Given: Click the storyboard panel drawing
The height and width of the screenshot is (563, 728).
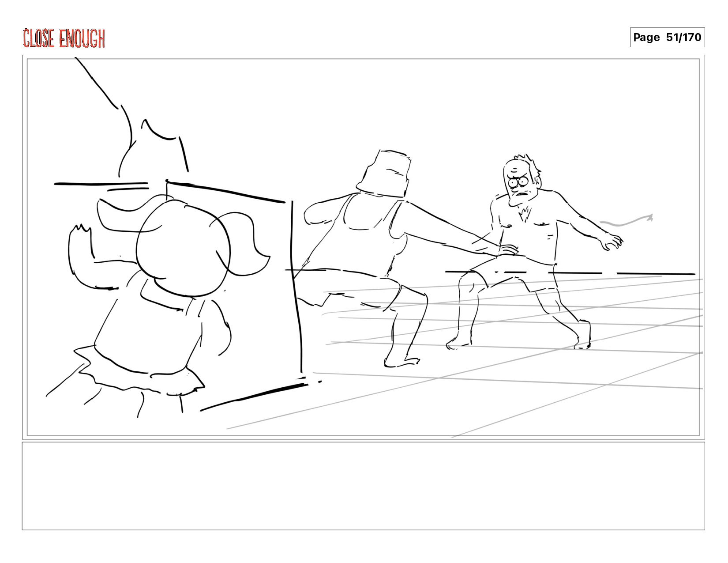Looking at the screenshot, I should [364, 247].
